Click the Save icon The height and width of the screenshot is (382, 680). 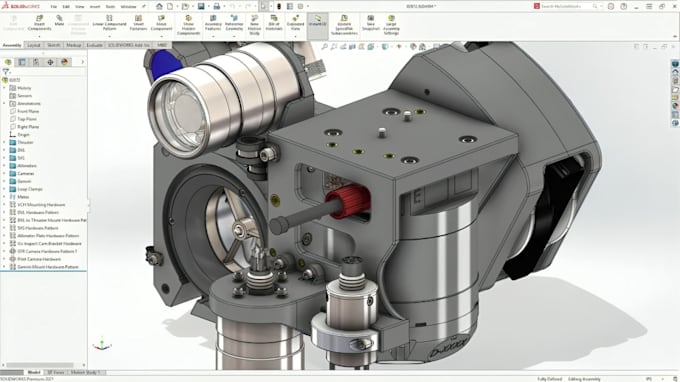click(x=201, y=7)
